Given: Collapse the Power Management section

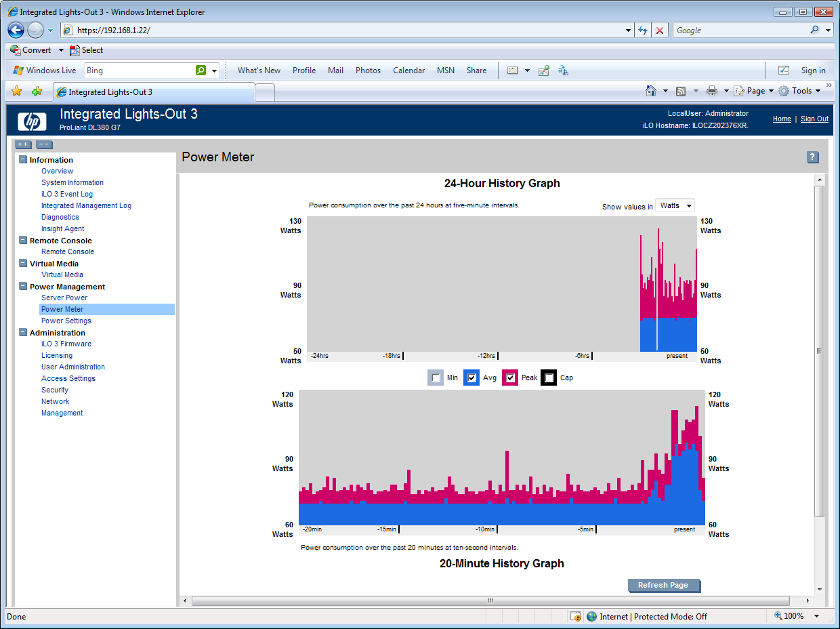Looking at the screenshot, I should 23,287.
